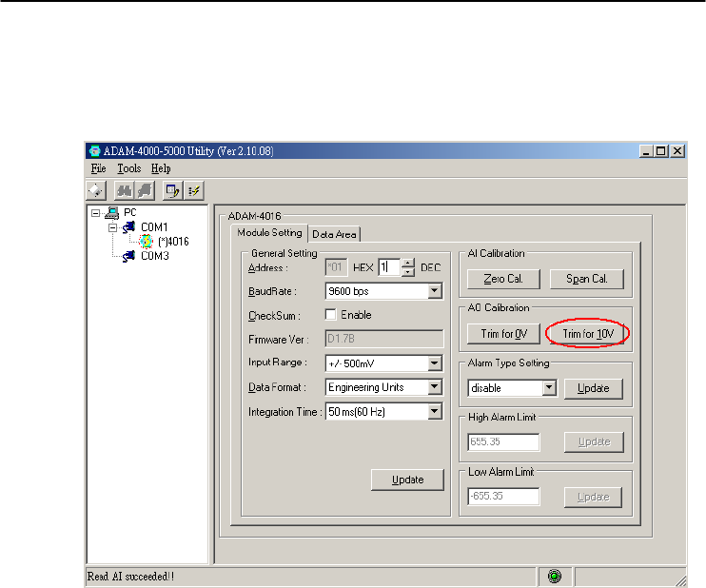Expand the Integration Time dropdown
The height and width of the screenshot is (588, 706).
click(x=434, y=411)
